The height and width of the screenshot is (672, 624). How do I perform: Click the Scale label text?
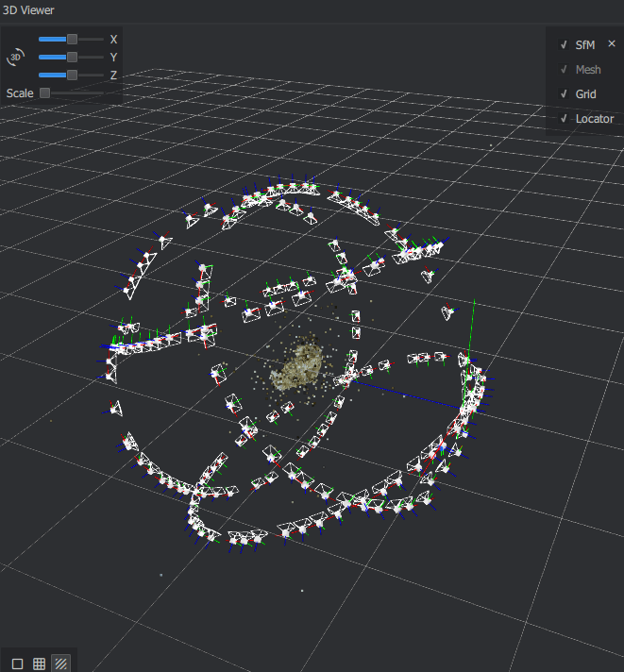[x=19, y=93]
